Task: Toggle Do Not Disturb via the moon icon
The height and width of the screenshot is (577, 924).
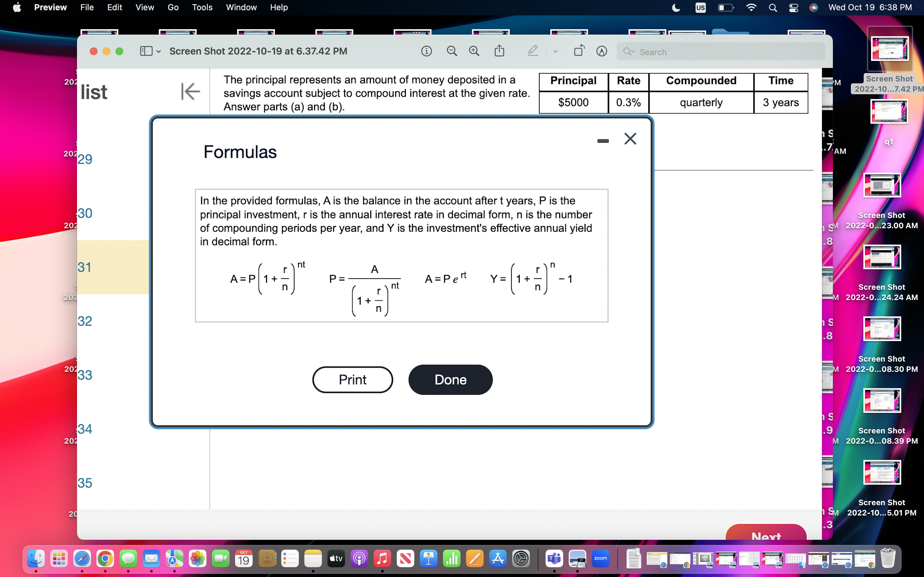Action: pos(676,7)
